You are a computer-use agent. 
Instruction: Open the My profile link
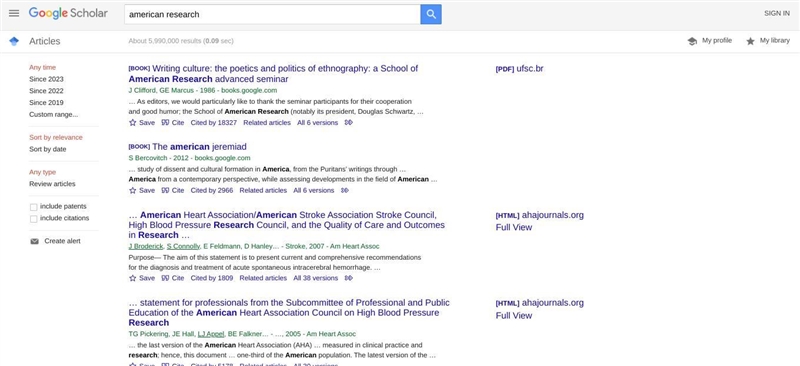point(716,41)
